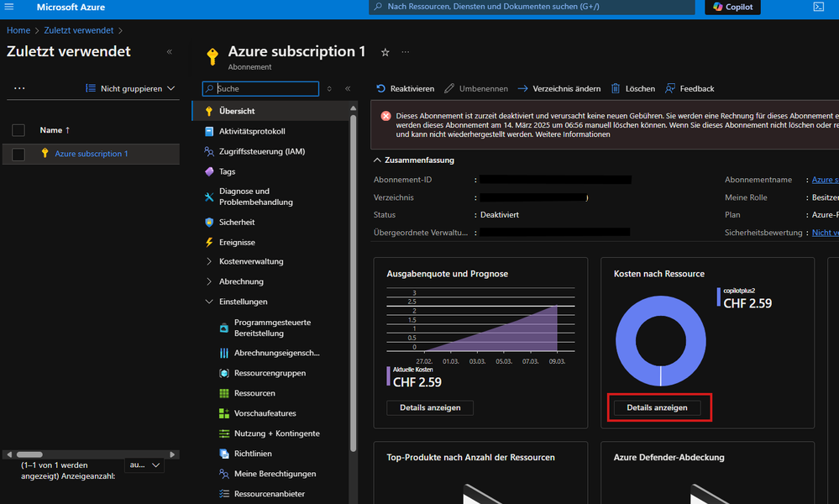
Task: Open Abrechnungseigenschaften menu entry
Action: [x=270, y=353]
